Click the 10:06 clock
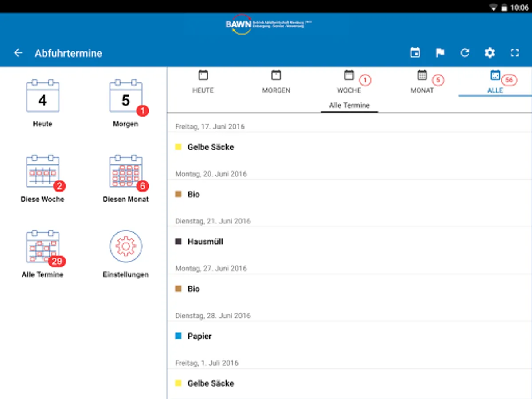The height and width of the screenshot is (399, 532). click(x=520, y=8)
